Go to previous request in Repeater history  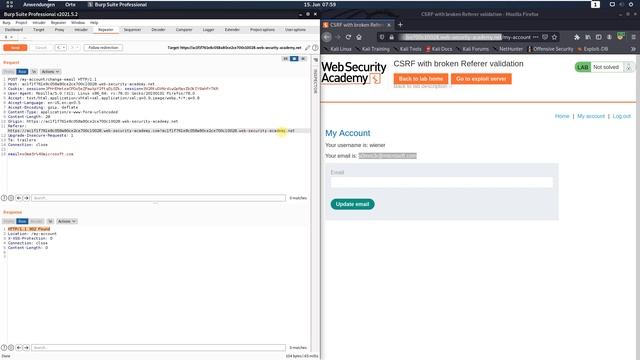[x=61, y=48]
